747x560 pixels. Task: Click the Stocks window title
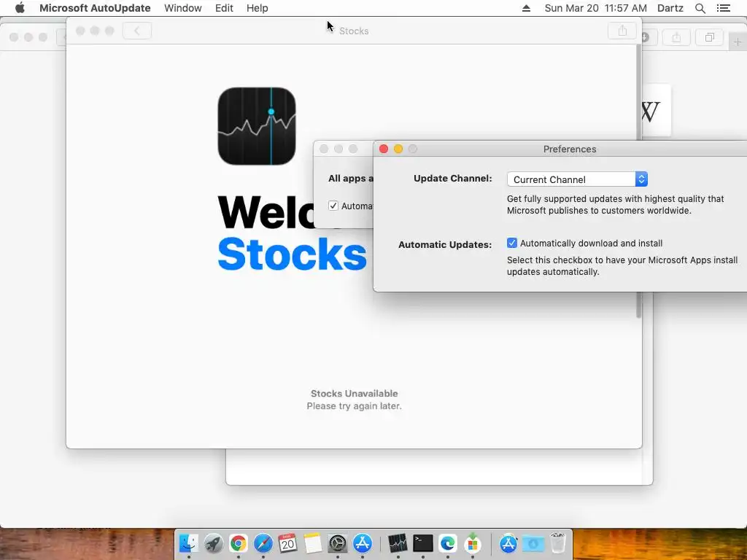coord(354,31)
